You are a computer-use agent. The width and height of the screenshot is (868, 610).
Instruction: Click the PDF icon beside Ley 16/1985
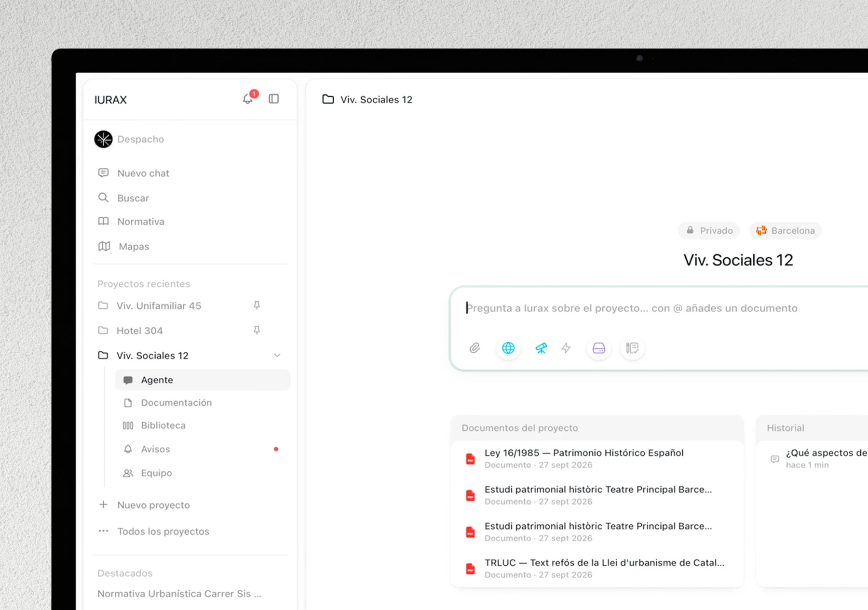[470, 459]
